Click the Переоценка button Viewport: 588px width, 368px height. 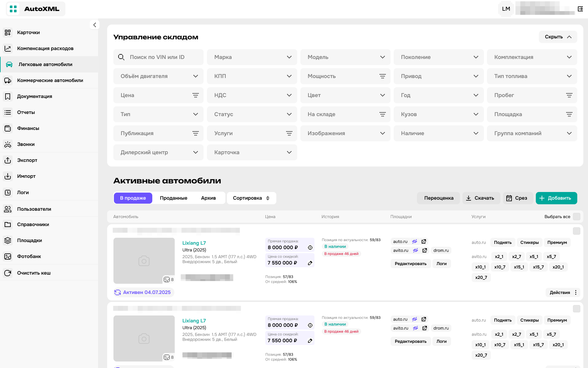(x=438, y=198)
